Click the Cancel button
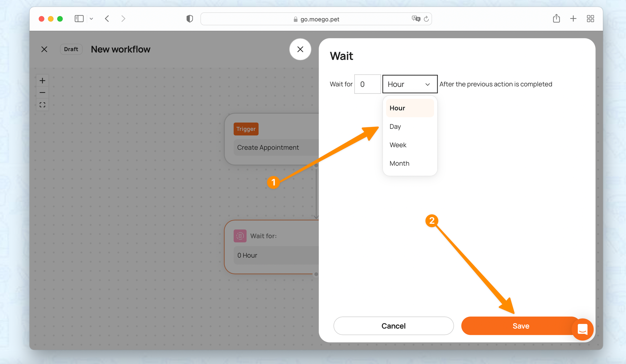Viewport: 626px width, 364px height. click(393, 326)
